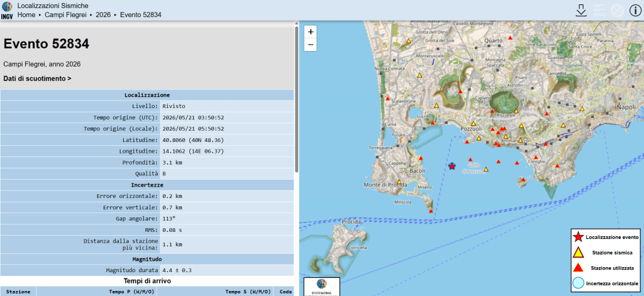
Task: Open the Dati di scuotimento link
Action: click(x=37, y=78)
